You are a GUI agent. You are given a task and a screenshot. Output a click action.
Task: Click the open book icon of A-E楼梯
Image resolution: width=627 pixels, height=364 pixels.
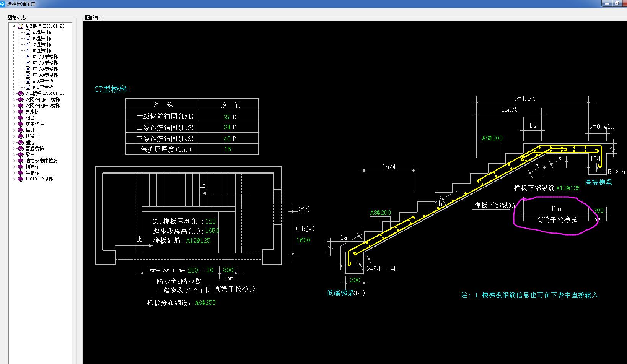(21, 26)
